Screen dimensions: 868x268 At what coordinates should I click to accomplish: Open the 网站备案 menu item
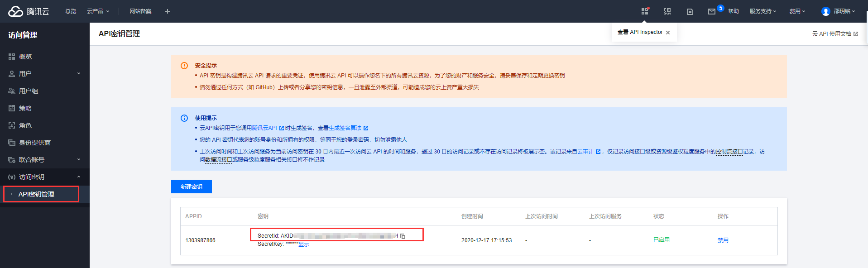point(140,11)
